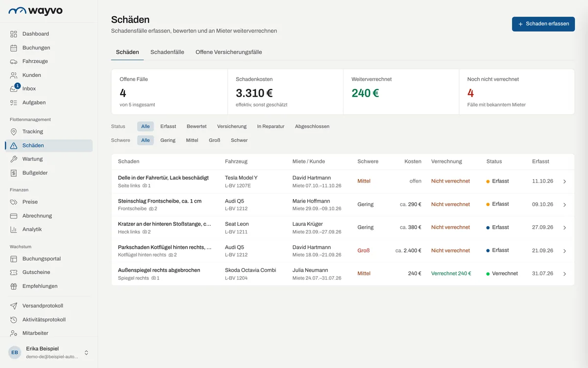Filter status by In Reparatur

270,126
